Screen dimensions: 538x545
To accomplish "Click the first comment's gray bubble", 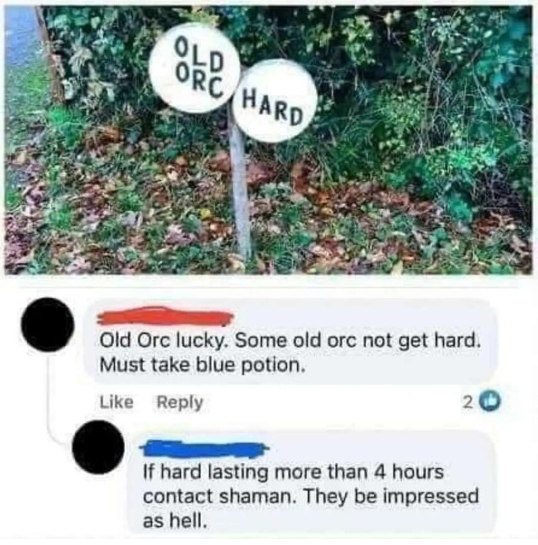I will tap(292, 342).
